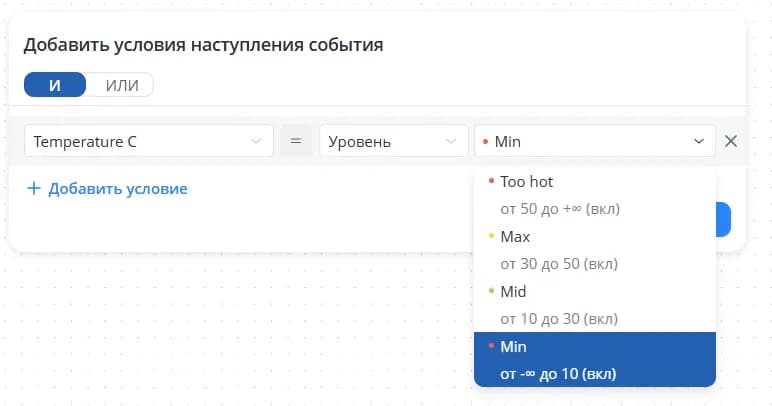
Task: Click the range text от 50 до +∞
Action: coord(560,209)
